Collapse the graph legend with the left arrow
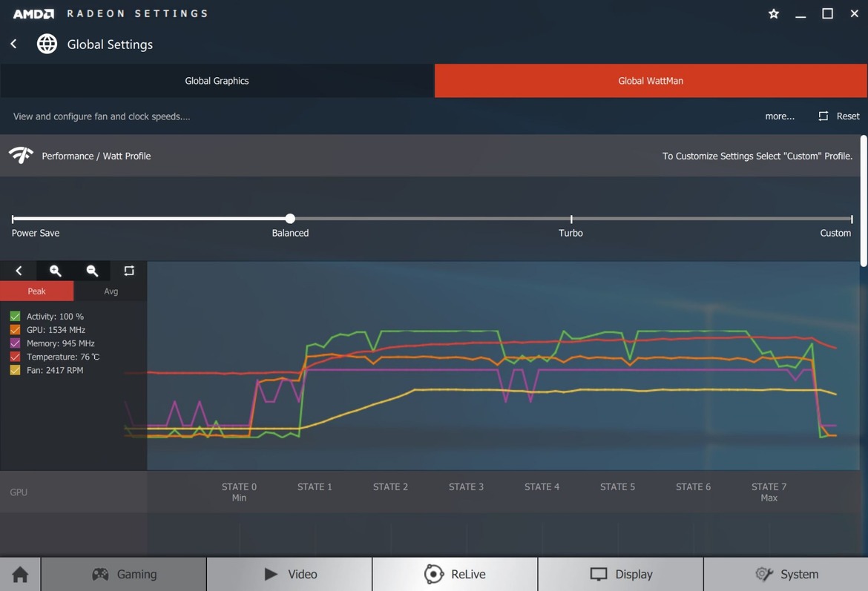868x591 pixels. (x=19, y=271)
